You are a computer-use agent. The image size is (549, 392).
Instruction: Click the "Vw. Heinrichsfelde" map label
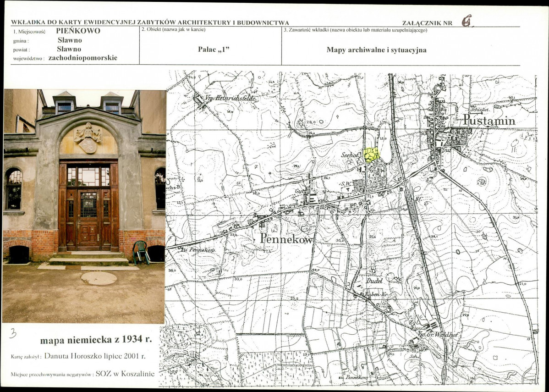231,99
